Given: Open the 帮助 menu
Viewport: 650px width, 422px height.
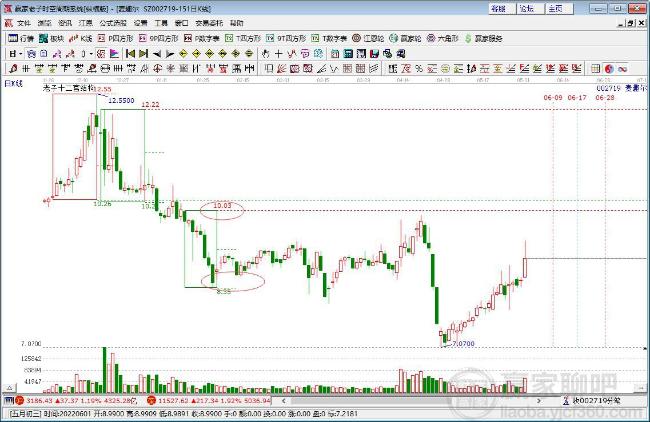Looking at the screenshot, I should [237, 23].
